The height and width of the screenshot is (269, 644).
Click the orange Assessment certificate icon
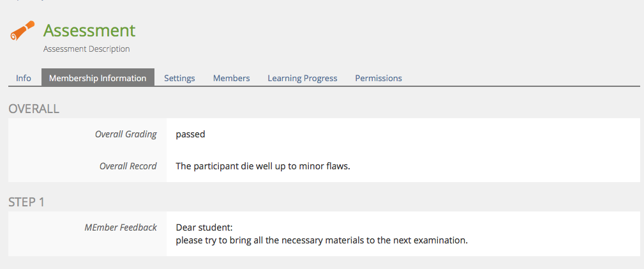point(22,31)
